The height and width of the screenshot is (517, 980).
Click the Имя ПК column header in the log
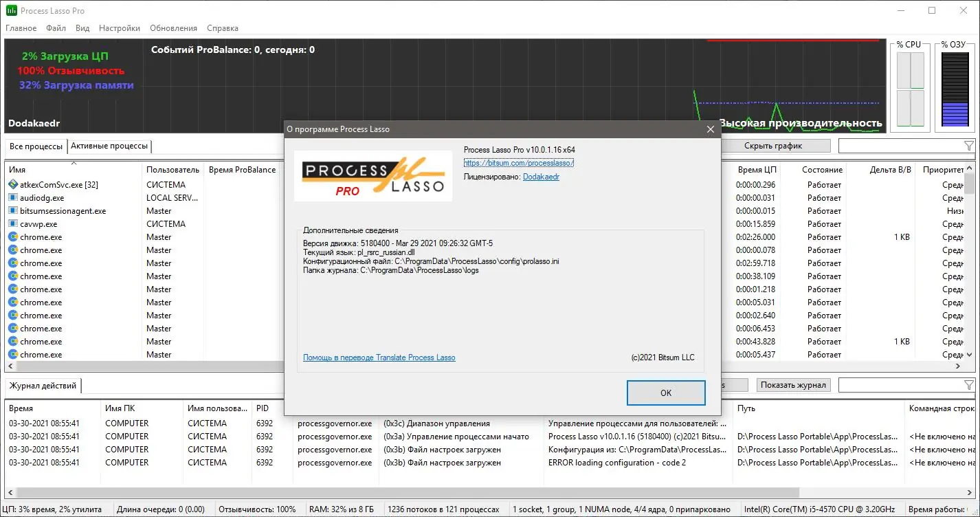[142, 408]
